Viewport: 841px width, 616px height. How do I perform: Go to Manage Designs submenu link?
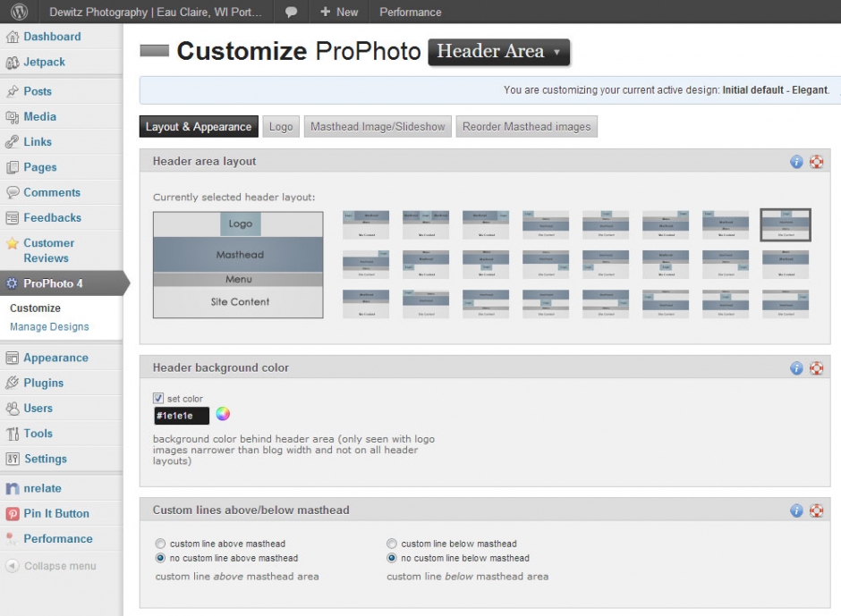(x=49, y=326)
